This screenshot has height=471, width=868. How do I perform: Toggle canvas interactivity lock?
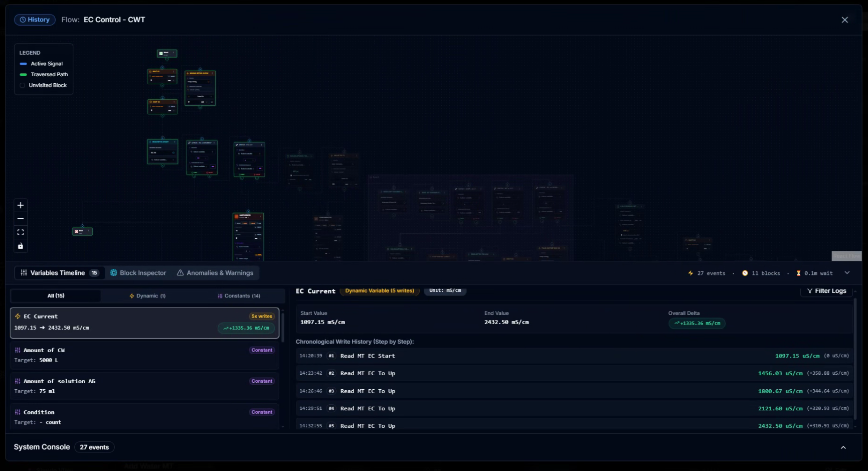tap(21, 246)
